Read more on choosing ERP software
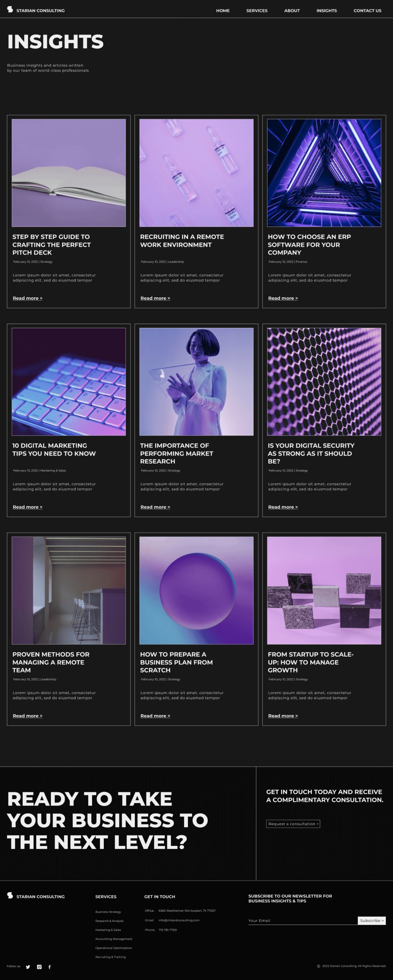 [283, 298]
